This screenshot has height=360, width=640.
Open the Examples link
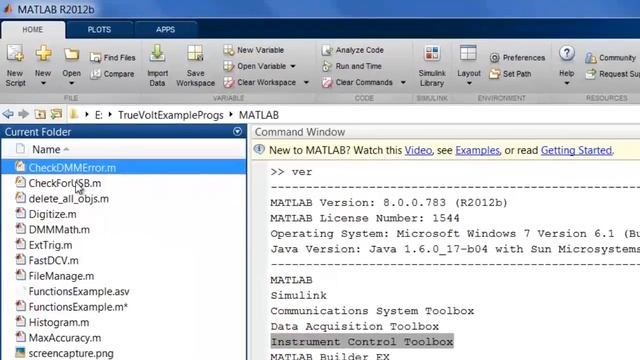[x=478, y=150]
